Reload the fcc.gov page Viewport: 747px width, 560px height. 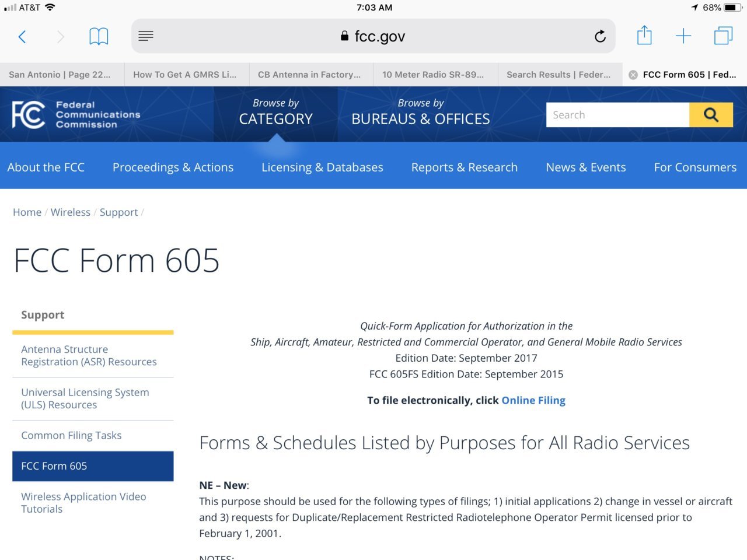[x=600, y=36]
